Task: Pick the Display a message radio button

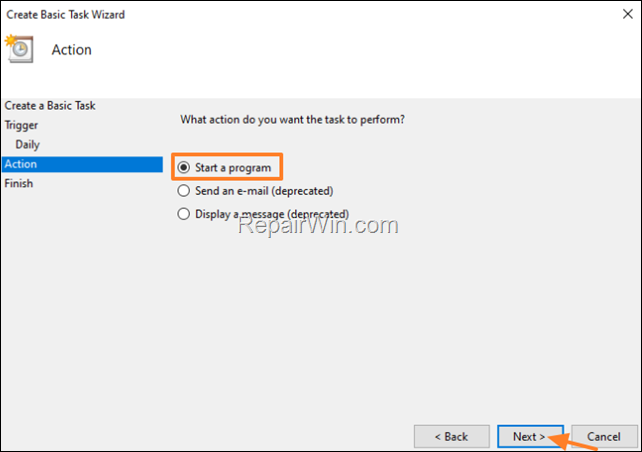Action: tap(183, 213)
